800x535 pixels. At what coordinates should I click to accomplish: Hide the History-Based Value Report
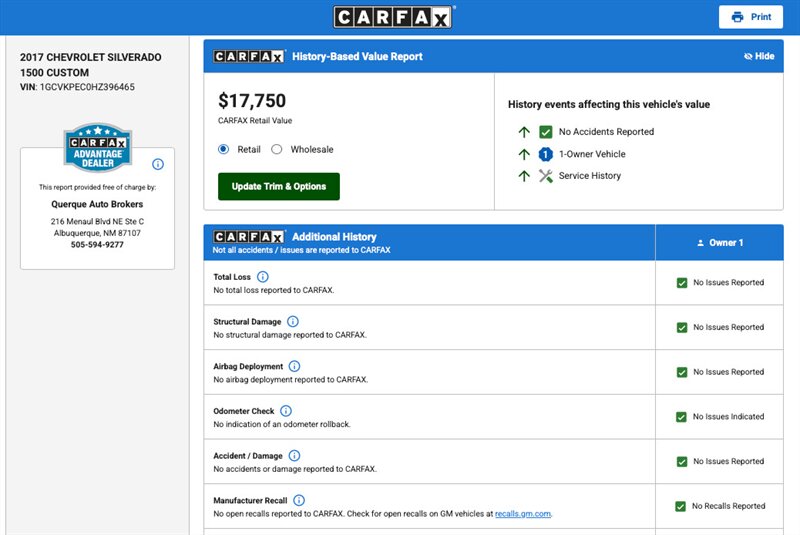tap(759, 57)
